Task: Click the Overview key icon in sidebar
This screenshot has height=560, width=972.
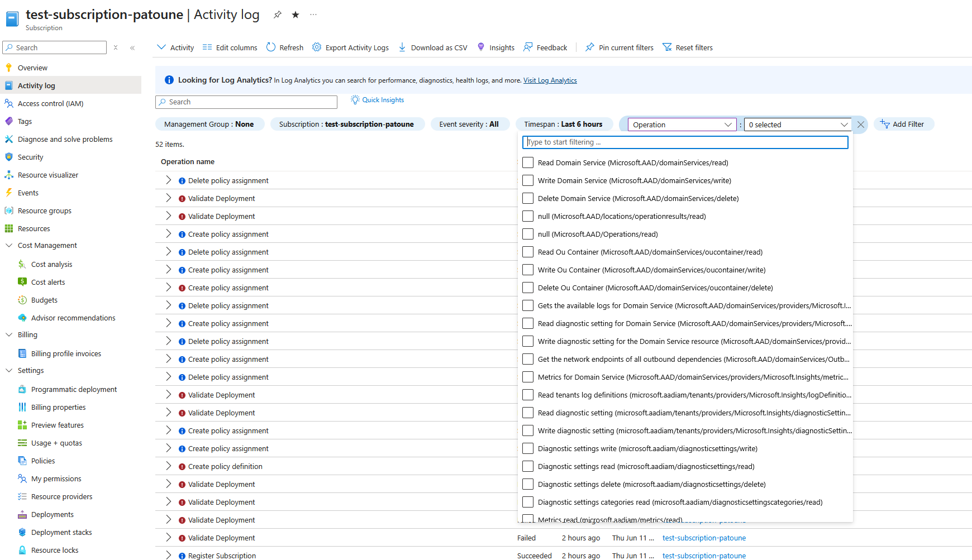Action: tap(9, 68)
